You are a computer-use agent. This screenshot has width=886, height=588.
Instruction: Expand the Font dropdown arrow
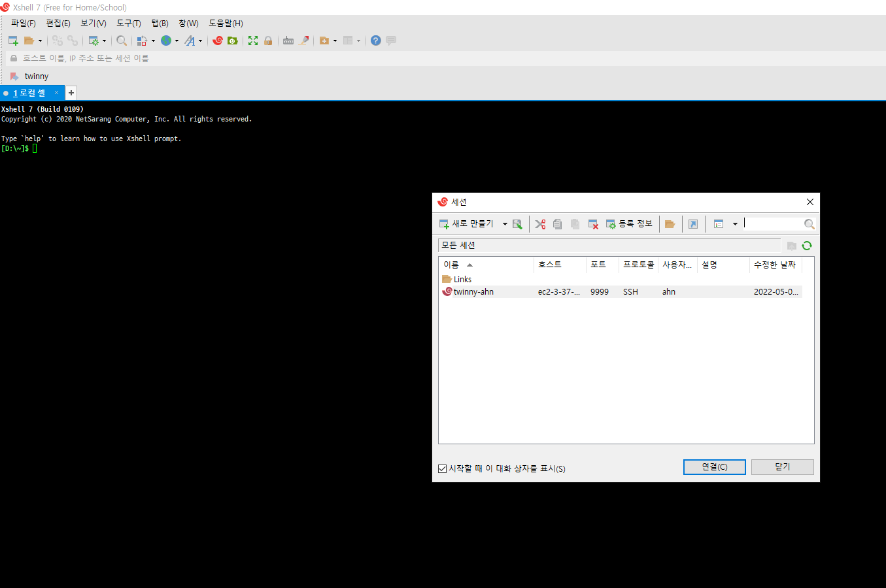tap(200, 41)
